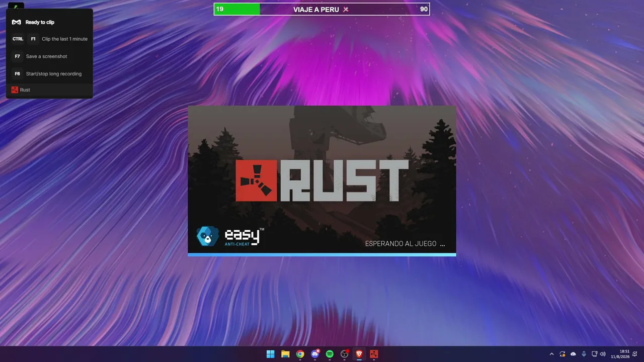
Task: Launch Google Chrome from the taskbar
Action: pyautogui.click(x=300, y=354)
